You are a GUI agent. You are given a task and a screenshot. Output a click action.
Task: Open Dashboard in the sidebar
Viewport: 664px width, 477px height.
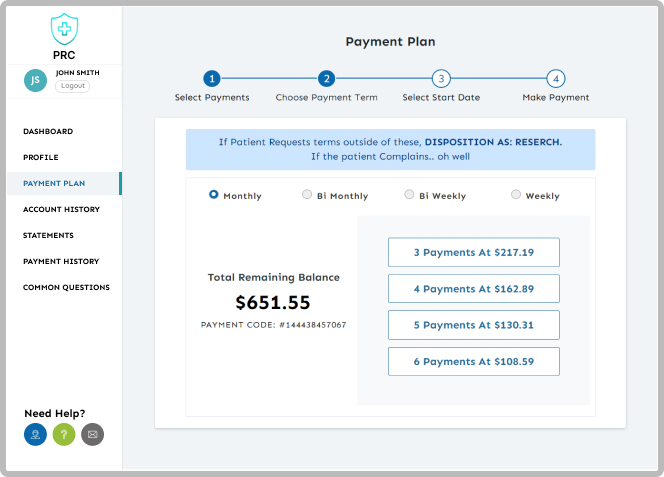tap(48, 131)
